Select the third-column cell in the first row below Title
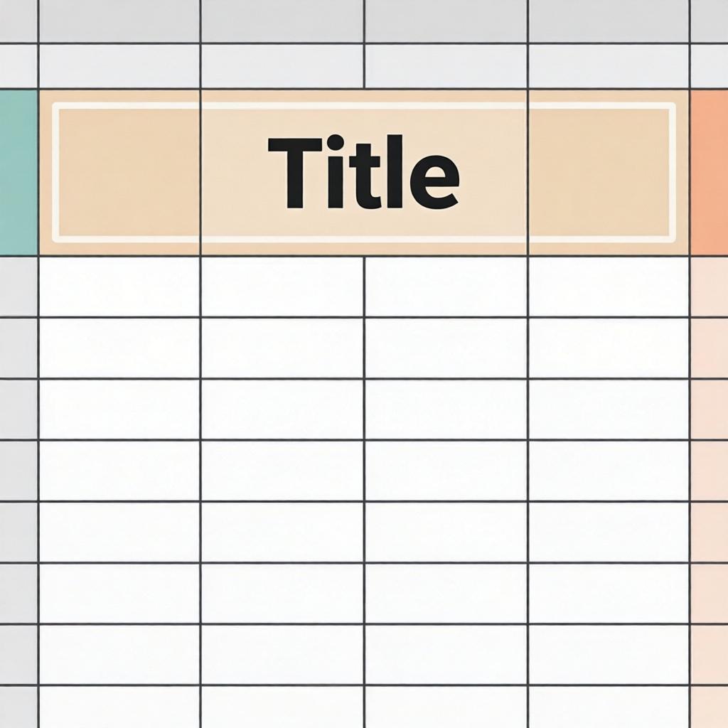 446,287
